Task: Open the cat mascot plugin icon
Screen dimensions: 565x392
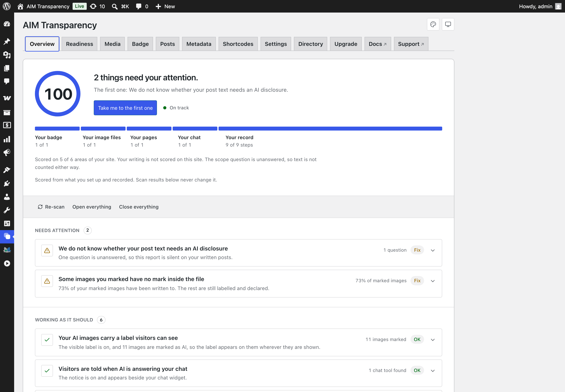Action: click(7, 250)
